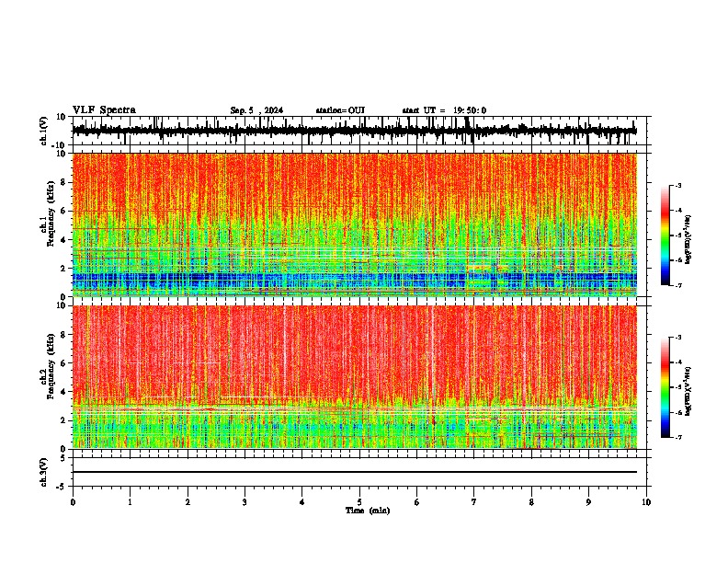Screen dimensions: 728x563
Task: Click the ch.2 spectrogram color scale bar
Action: [x=665, y=387]
